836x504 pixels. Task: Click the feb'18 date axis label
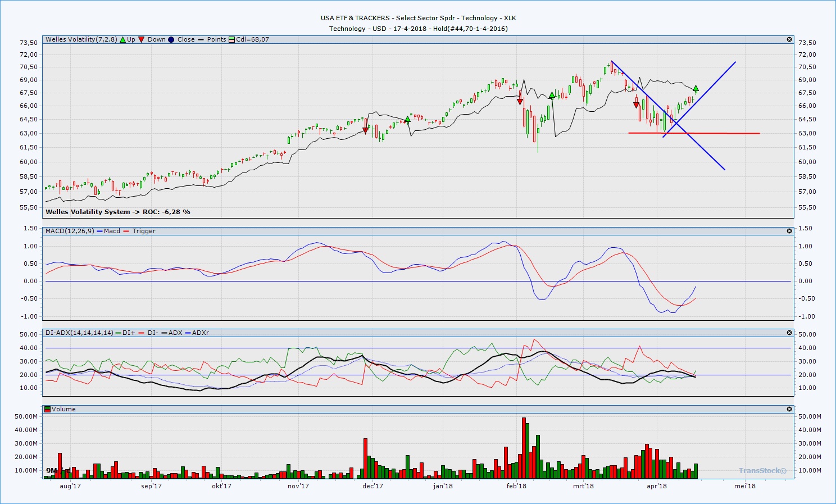(x=516, y=485)
